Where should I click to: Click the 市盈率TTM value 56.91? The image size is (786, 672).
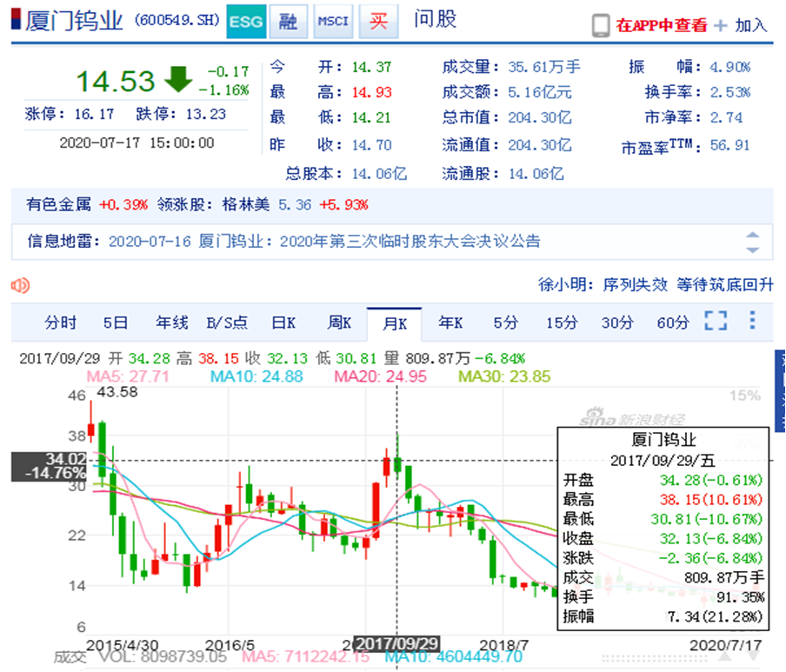pyautogui.click(x=729, y=145)
